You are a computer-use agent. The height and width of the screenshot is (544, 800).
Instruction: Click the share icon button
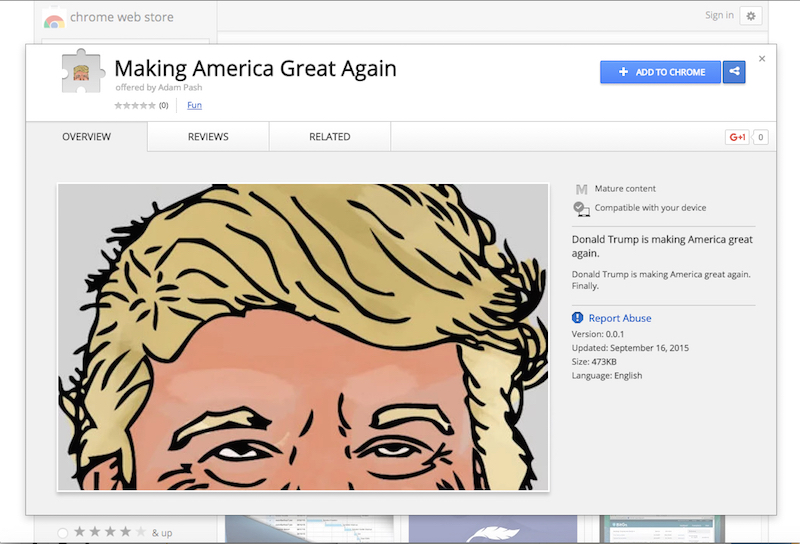point(734,72)
